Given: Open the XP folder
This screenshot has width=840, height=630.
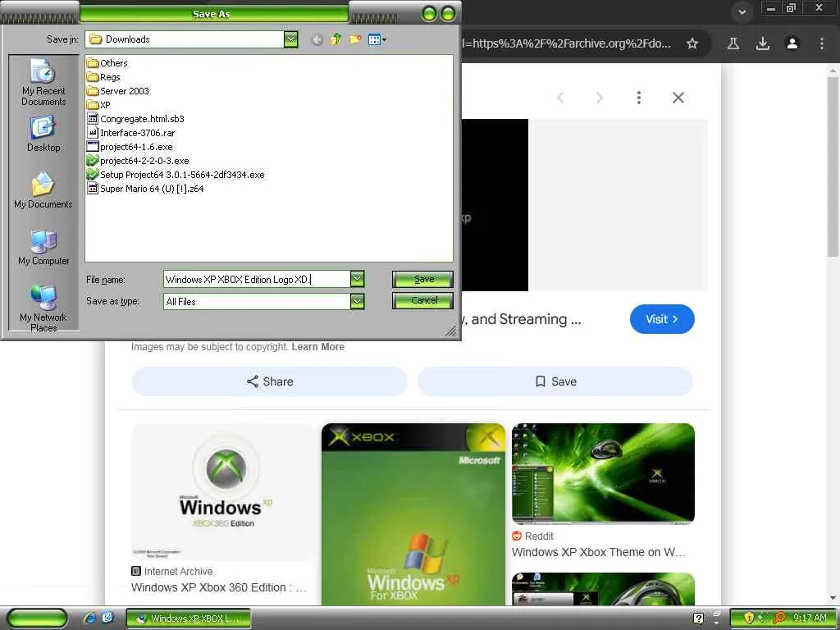Looking at the screenshot, I should pos(98,105).
